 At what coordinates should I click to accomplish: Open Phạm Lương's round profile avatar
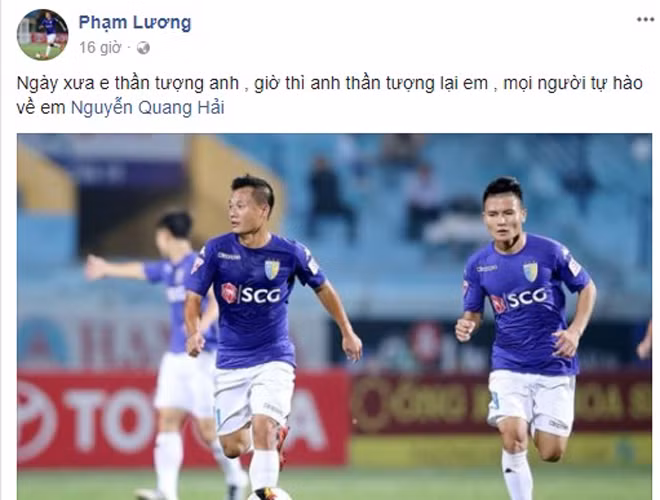pos(42,35)
